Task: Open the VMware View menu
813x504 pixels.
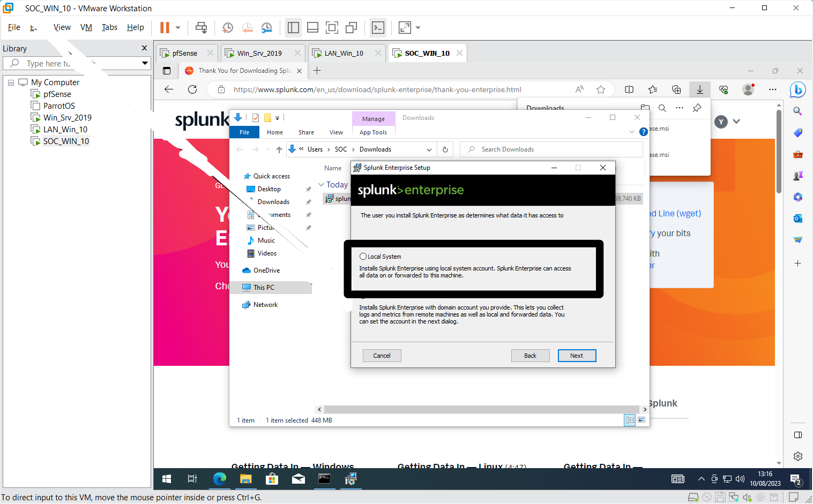Action: point(62,27)
